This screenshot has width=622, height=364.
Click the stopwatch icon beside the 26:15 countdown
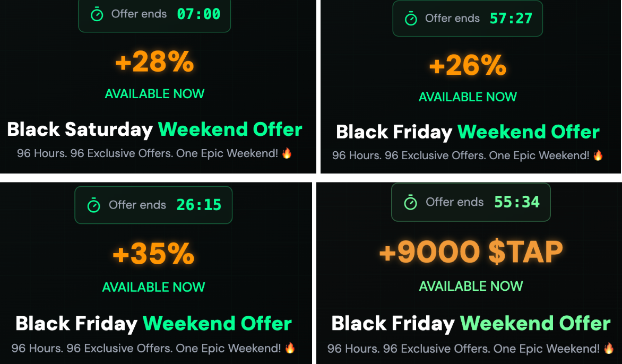pos(94,205)
